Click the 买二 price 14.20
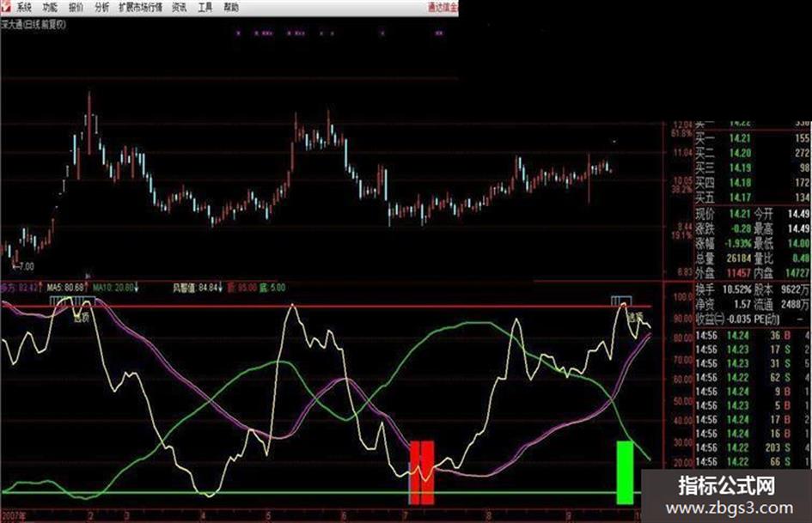 click(x=740, y=153)
